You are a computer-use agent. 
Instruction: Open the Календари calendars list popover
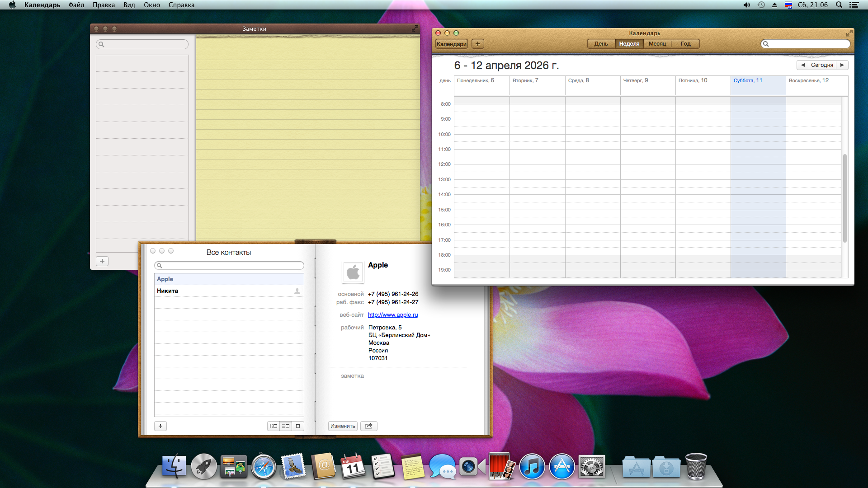coord(451,44)
